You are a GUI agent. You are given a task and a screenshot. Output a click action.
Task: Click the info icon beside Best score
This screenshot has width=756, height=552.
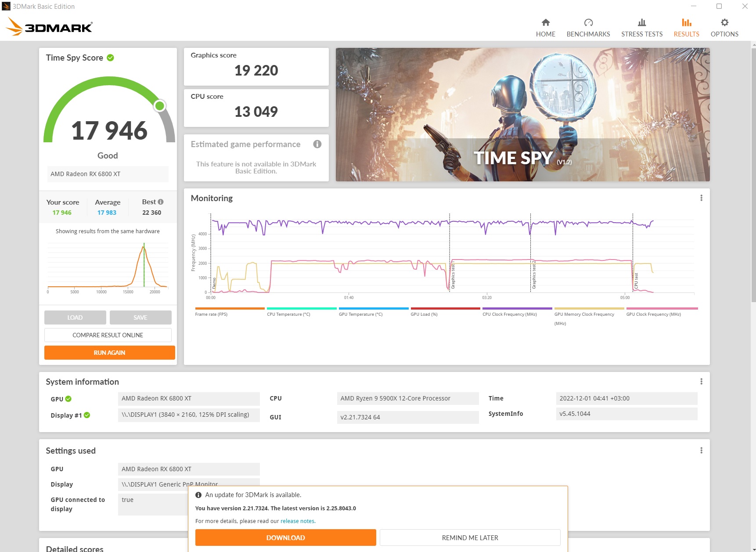pyautogui.click(x=161, y=202)
